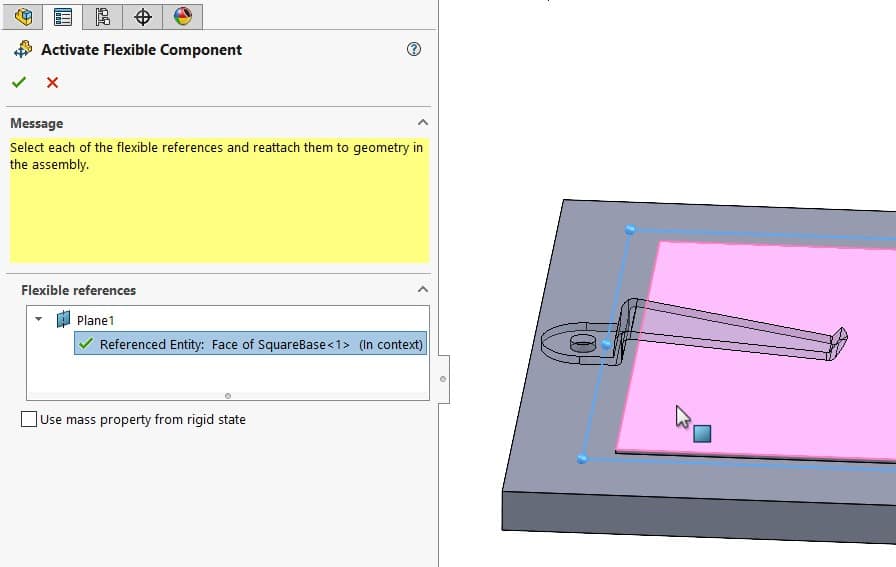Collapse the Plane1 tree node
The height and width of the screenshot is (567, 896).
(38, 319)
